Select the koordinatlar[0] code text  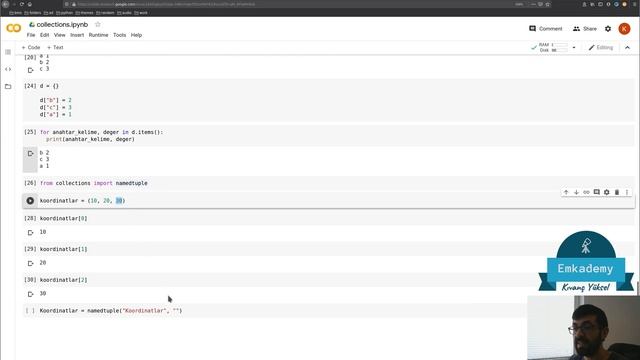[x=63, y=218]
